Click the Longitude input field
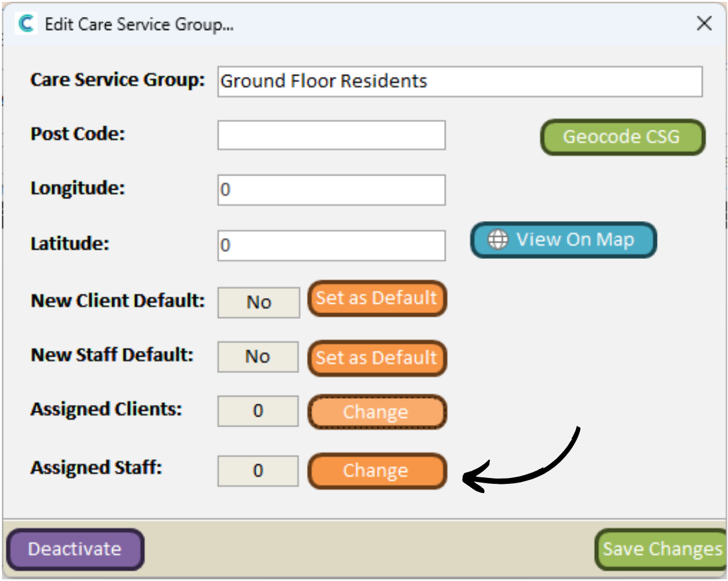Screen dimensions: 728x581 331,190
